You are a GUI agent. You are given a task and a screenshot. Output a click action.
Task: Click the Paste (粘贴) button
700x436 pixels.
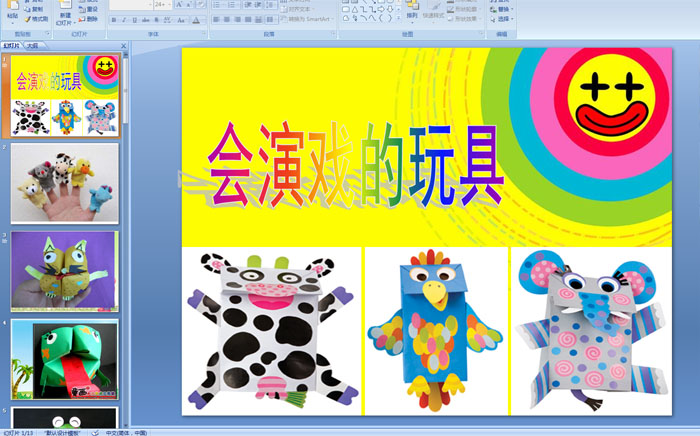pos(12,11)
